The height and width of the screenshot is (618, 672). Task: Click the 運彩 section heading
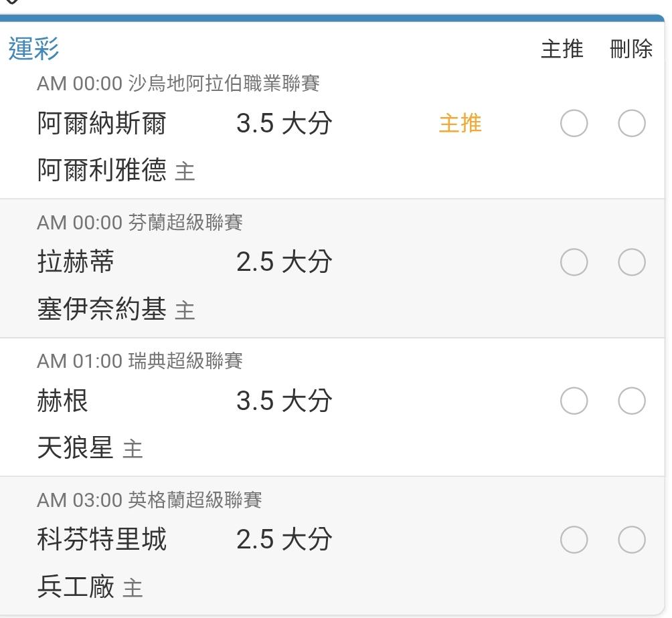(x=34, y=48)
